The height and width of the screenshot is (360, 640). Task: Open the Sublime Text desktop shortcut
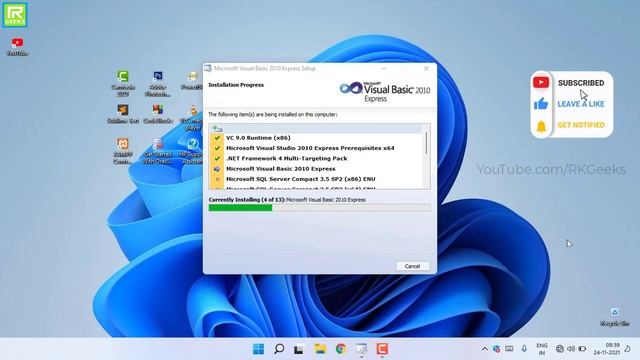pos(123,114)
